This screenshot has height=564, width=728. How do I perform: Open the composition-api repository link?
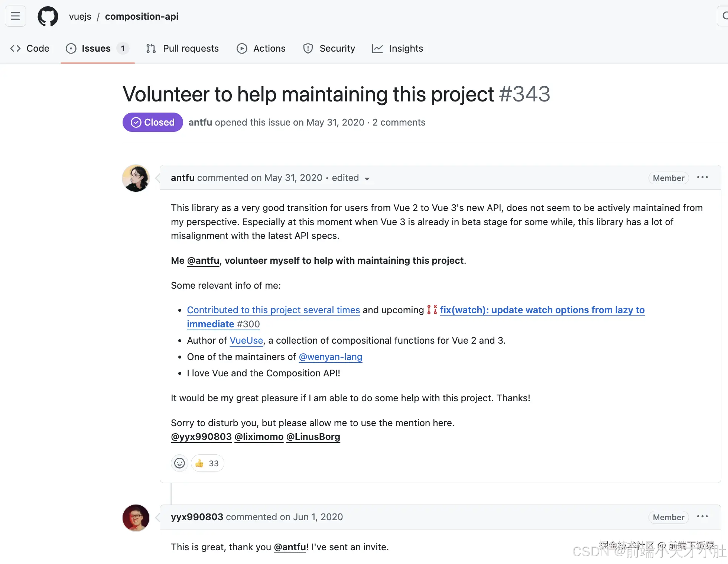[142, 16]
